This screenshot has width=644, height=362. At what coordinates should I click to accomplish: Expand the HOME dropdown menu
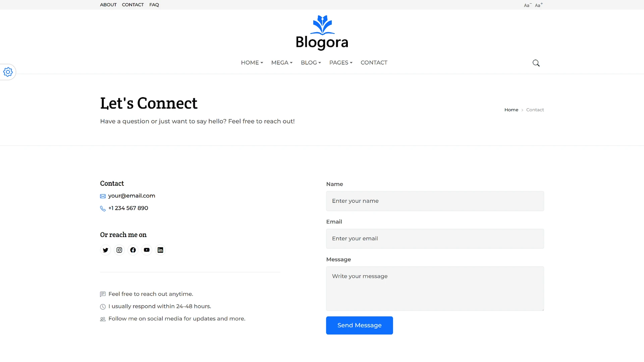252,63
